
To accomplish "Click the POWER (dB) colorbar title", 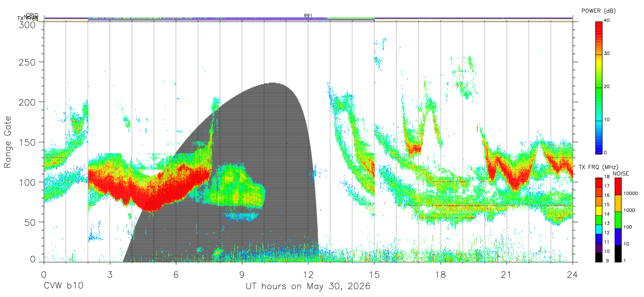I will [x=599, y=11].
